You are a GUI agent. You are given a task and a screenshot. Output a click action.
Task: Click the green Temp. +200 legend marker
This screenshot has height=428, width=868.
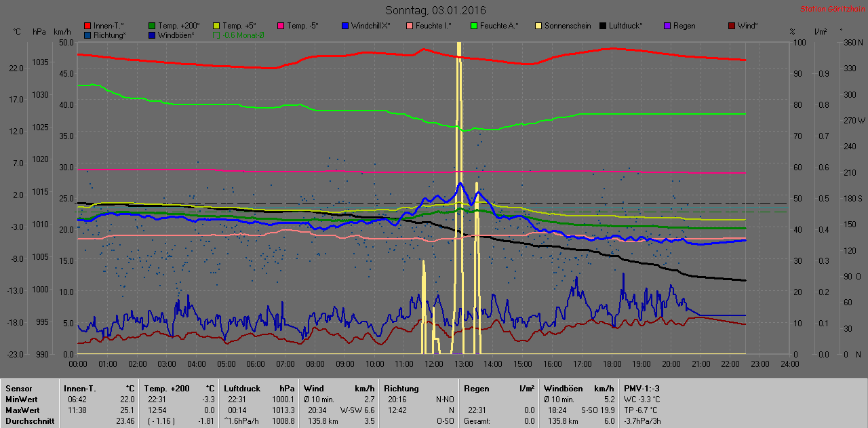(153, 26)
